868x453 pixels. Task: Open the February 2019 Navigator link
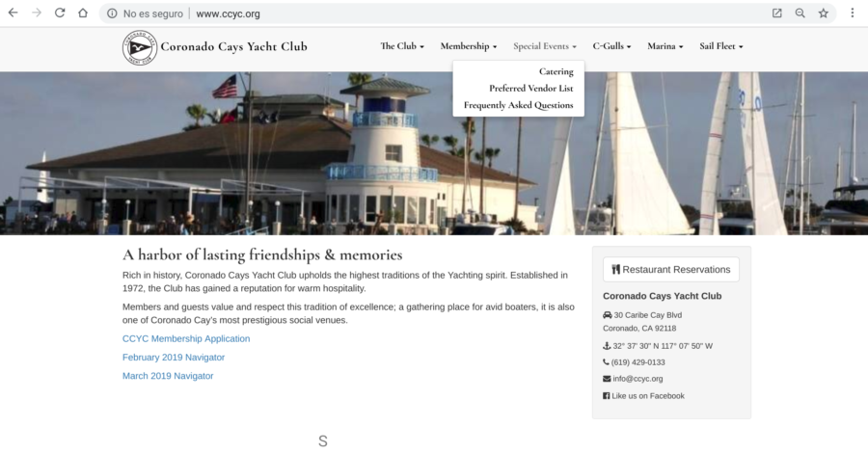[174, 358]
